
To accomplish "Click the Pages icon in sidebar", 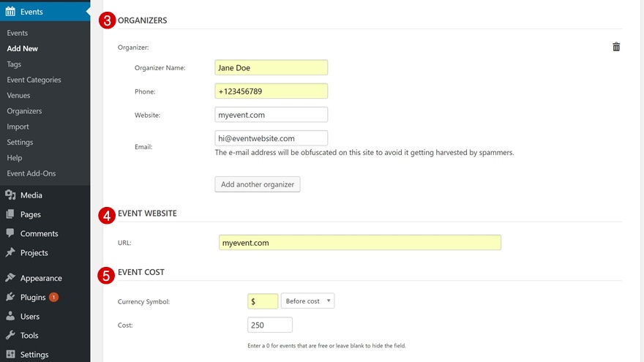I will point(10,214).
